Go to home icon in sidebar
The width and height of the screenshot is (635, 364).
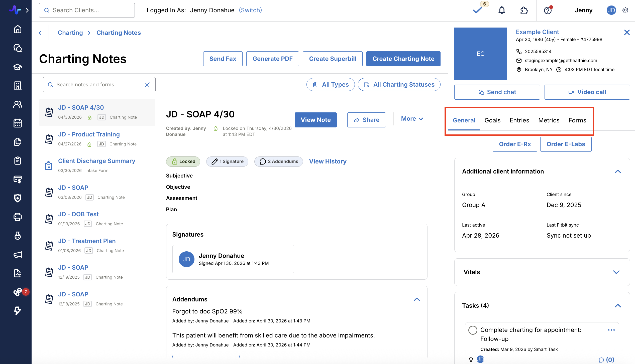point(18,29)
